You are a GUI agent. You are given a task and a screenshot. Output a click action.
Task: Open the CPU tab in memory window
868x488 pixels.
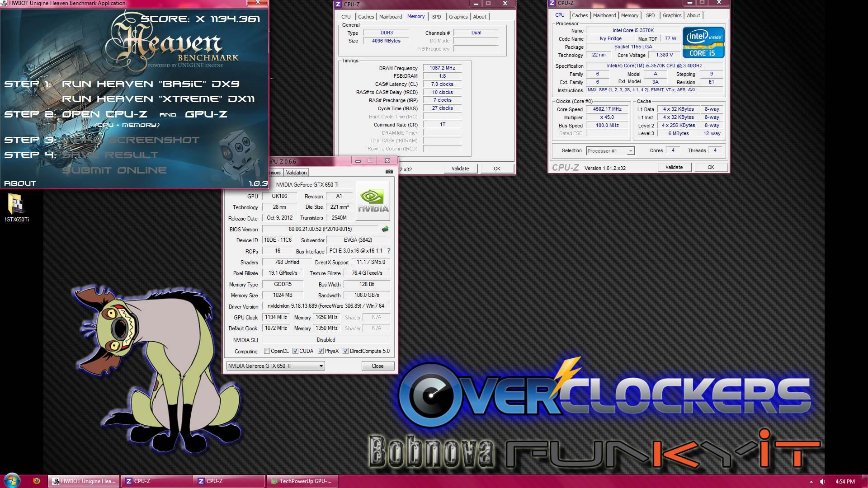click(346, 17)
